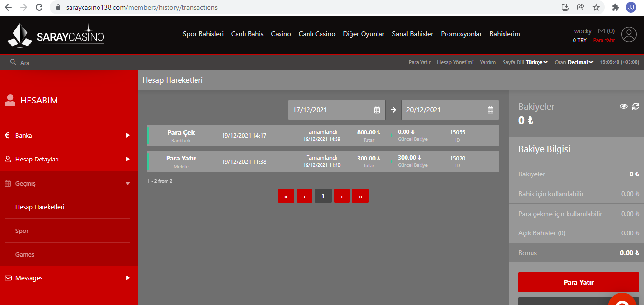
Task: Expand the Banka sidebar section
Action: pos(69,136)
